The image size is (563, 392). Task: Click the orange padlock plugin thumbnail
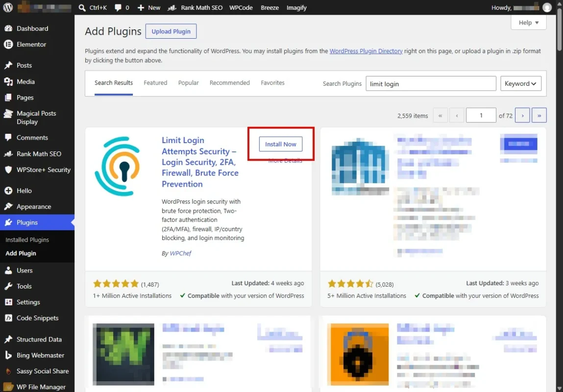click(358, 354)
